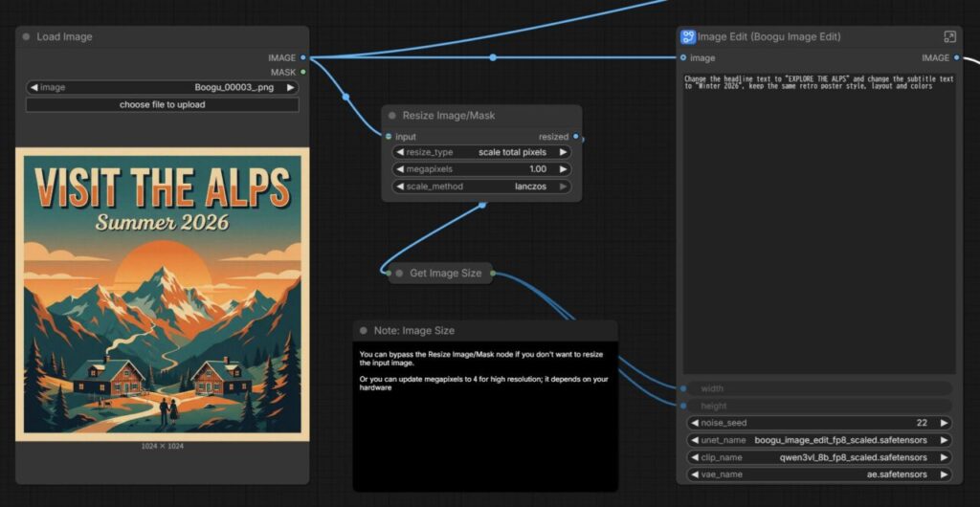Decrease noise_seed with left arrow
Image resolution: width=980 pixels, height=507 pixels.
pos(694,423)
